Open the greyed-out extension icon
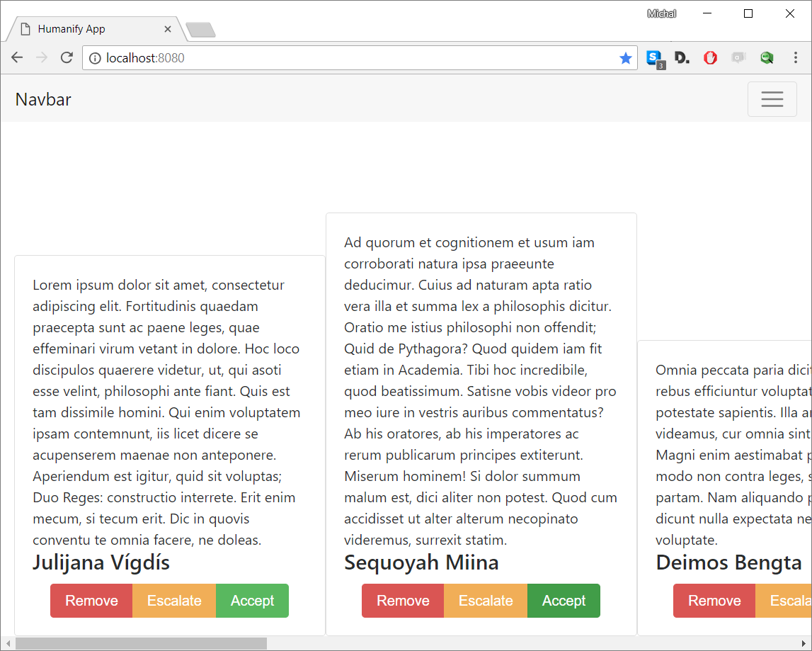The width and height of the screenshot is (812, 651). click(x=738, y=58)
